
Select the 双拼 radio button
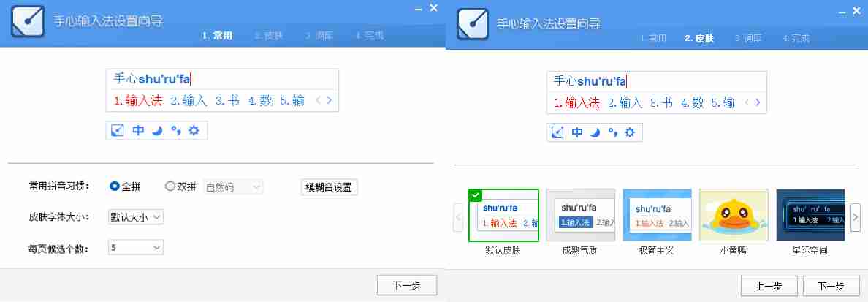click(170, 186)
